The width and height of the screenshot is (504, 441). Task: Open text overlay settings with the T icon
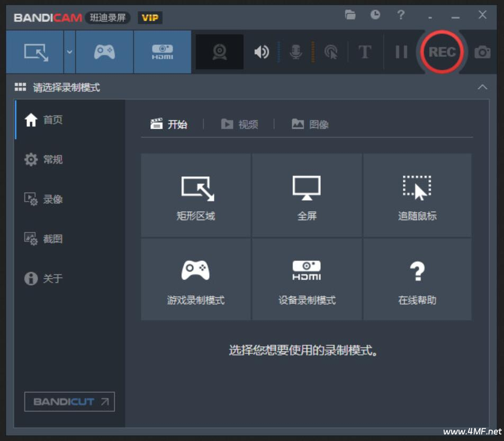point(364,52)
